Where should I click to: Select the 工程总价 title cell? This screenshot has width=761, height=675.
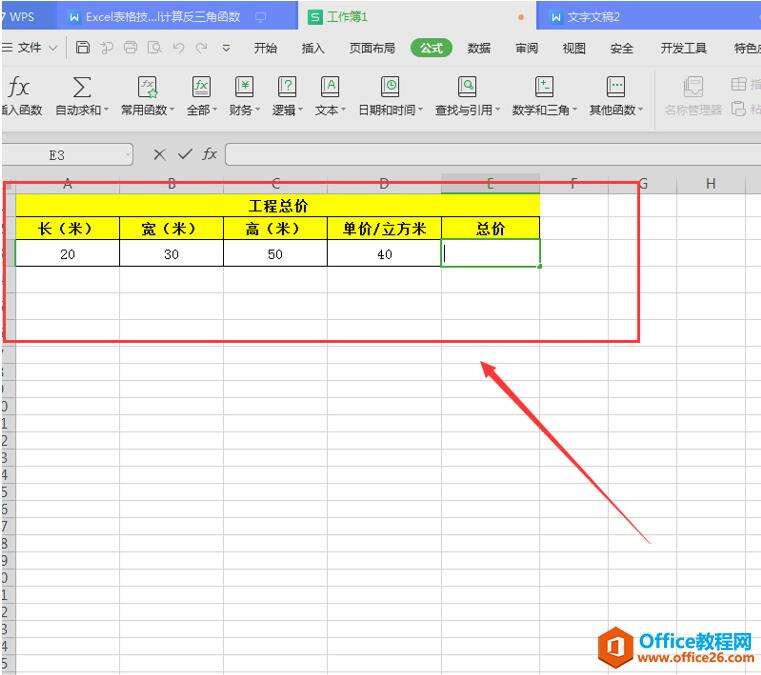click(278, 205)
